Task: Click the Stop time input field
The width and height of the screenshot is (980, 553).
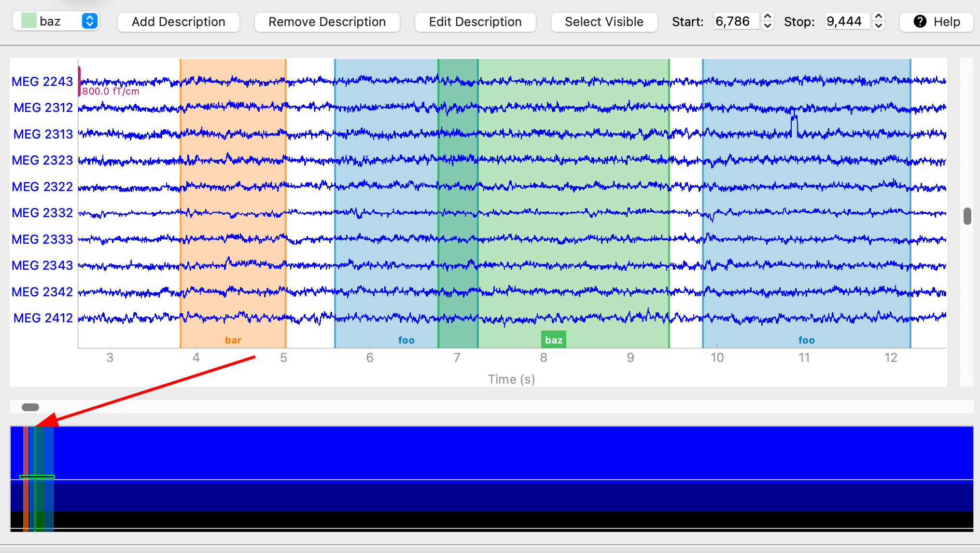Action: (847, 21)
